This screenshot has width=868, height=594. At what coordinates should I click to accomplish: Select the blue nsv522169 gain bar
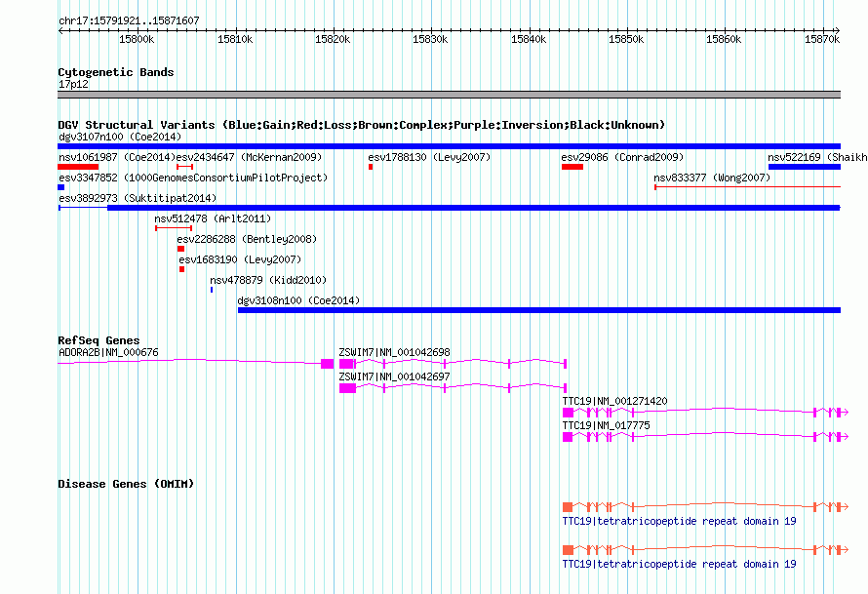tap(805, 167)
